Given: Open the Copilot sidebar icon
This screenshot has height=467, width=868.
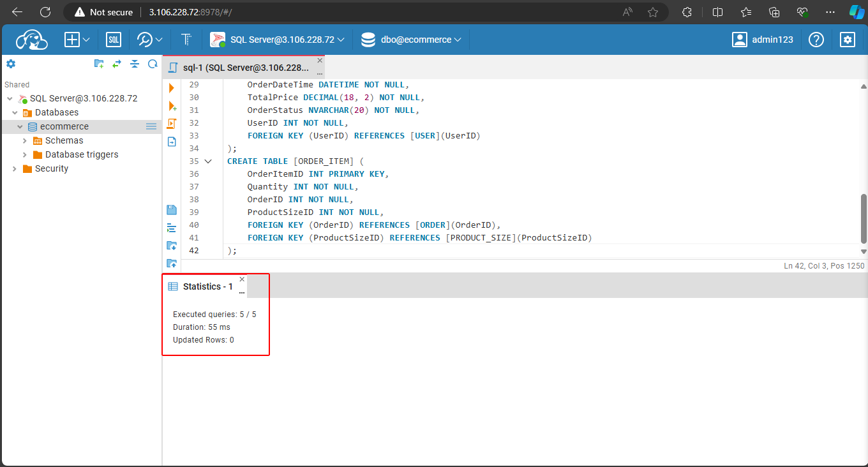Looking at the screenshot, I should point(857,12).
